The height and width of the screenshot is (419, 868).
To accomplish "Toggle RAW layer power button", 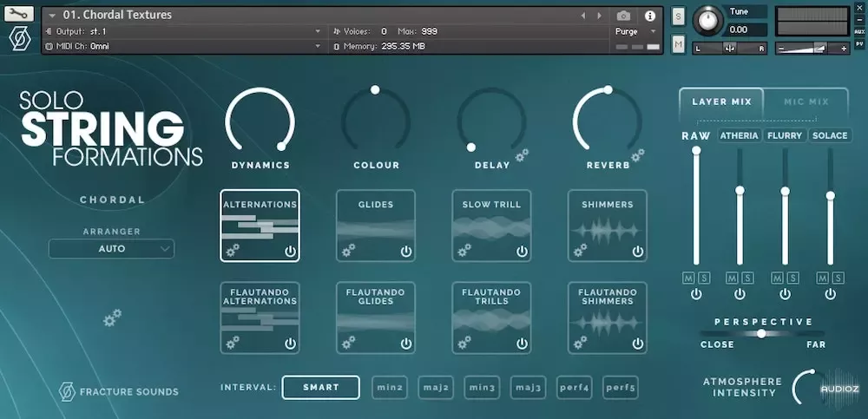I will [x=696, y=294].
